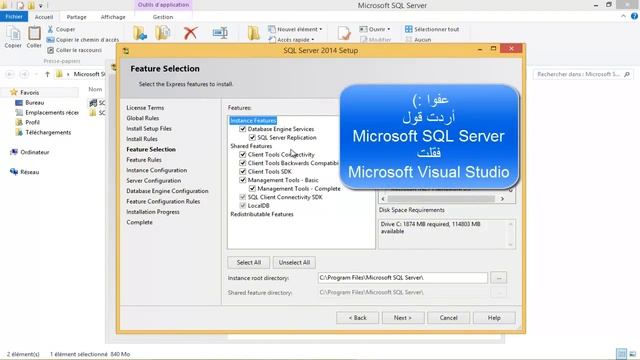
Task: Click the large icons view icon in status bar
Action: click(x=633, y=354)
